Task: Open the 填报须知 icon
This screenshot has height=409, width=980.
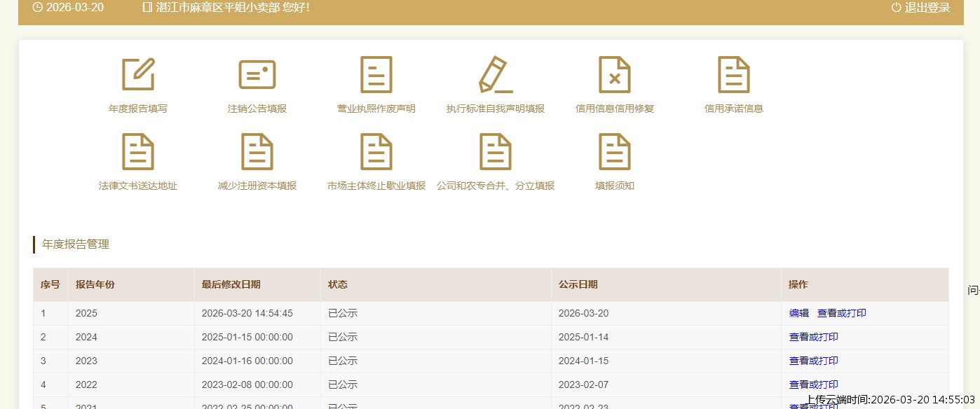Action: click(615, 152)
